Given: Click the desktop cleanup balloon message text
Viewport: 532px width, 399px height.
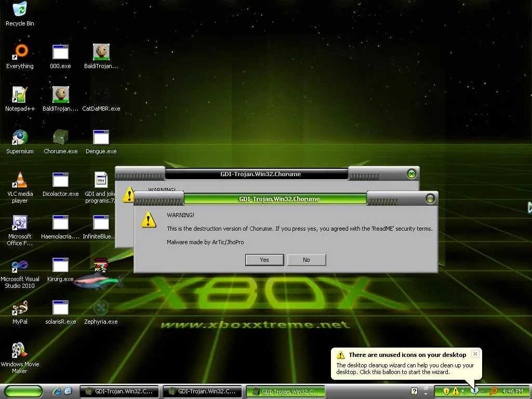Looking at the screenshot, I should click(x=405, y=368).
